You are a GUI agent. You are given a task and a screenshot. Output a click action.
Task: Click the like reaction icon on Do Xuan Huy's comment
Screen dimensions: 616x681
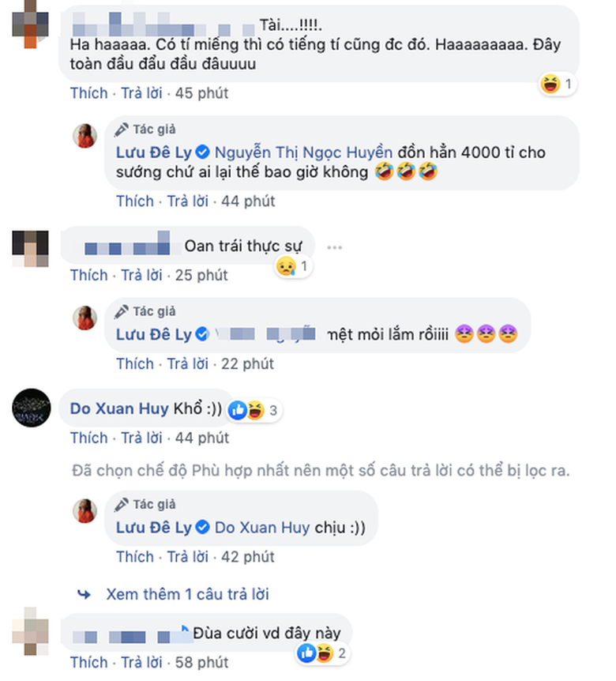238,410
